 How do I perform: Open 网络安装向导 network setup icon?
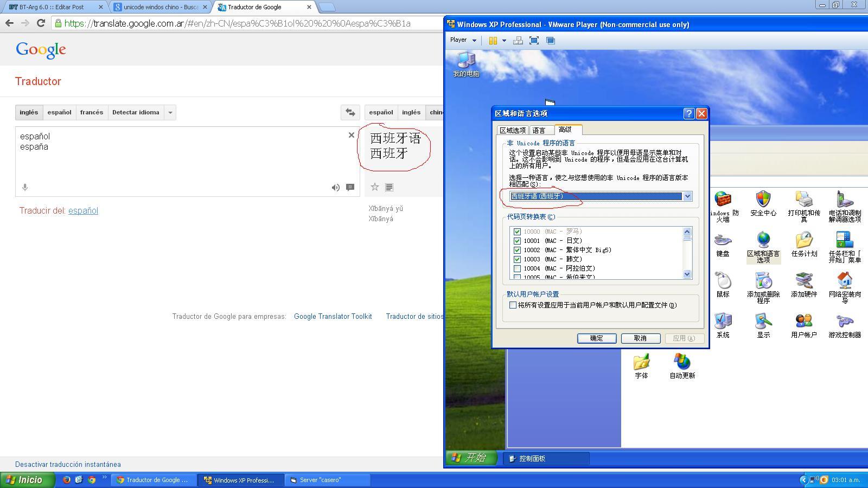845,288
